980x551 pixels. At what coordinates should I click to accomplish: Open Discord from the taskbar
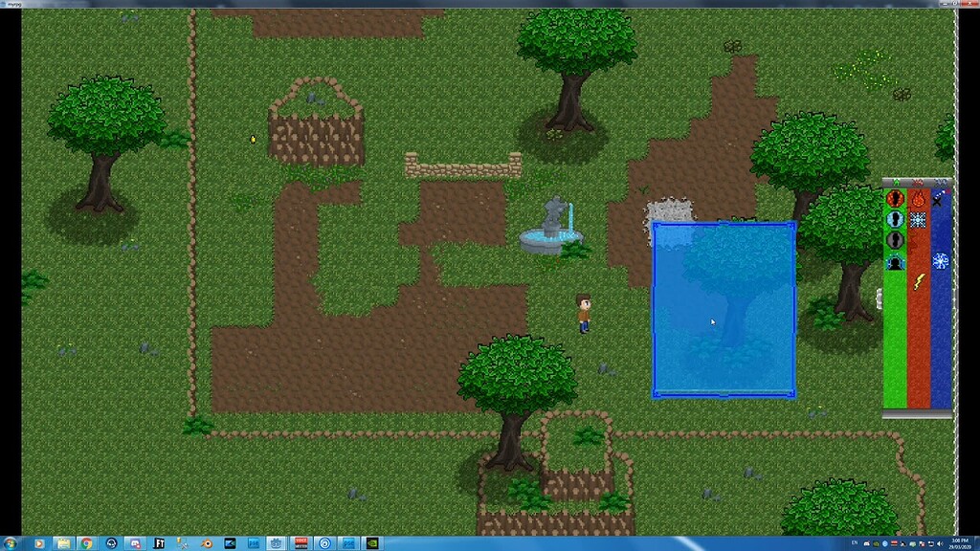tap(135, 541)
